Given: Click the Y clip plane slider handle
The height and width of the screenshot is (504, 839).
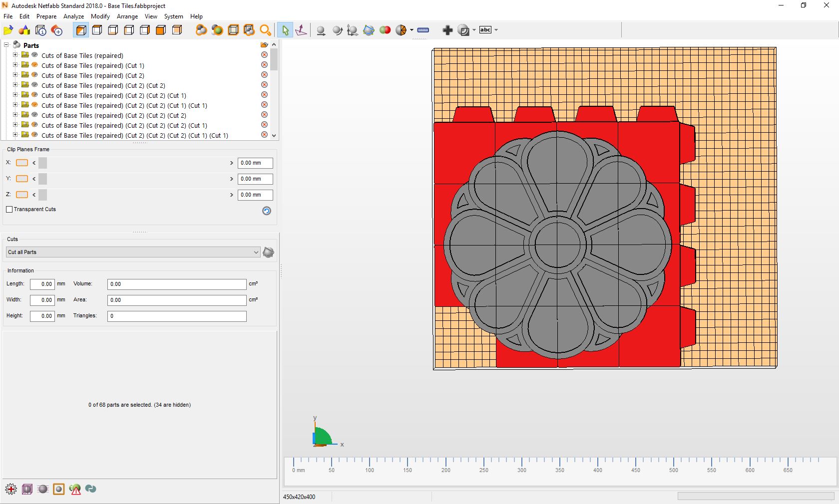Looking at the screenshot, I should [43, 179].
